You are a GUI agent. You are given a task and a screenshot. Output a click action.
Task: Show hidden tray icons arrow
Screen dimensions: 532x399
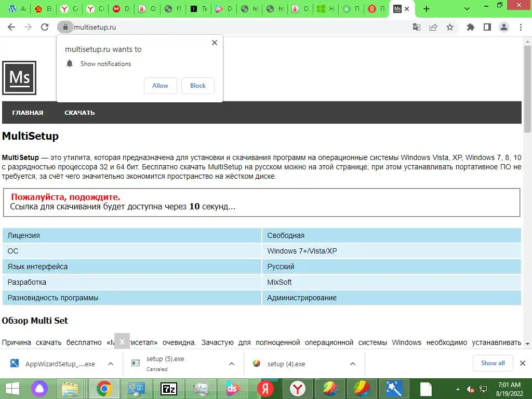[x=458, y=389]
